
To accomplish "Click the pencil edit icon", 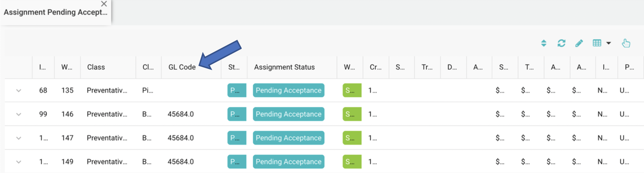I will click(579, 43).
